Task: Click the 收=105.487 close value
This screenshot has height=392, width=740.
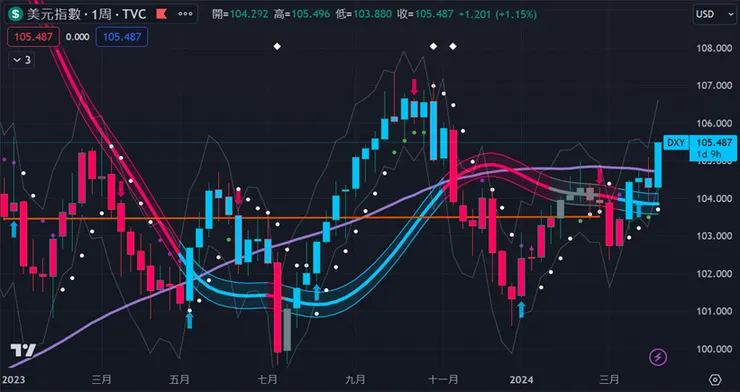Action: [425, 14]
